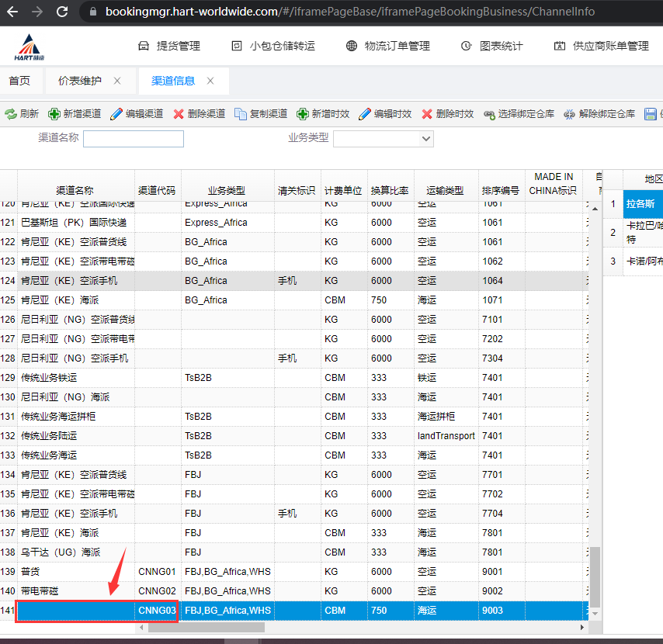This screenshot has width=663, height=644.
Task: Click the 新增时效 add icon
Action: (x=303, y=114)
